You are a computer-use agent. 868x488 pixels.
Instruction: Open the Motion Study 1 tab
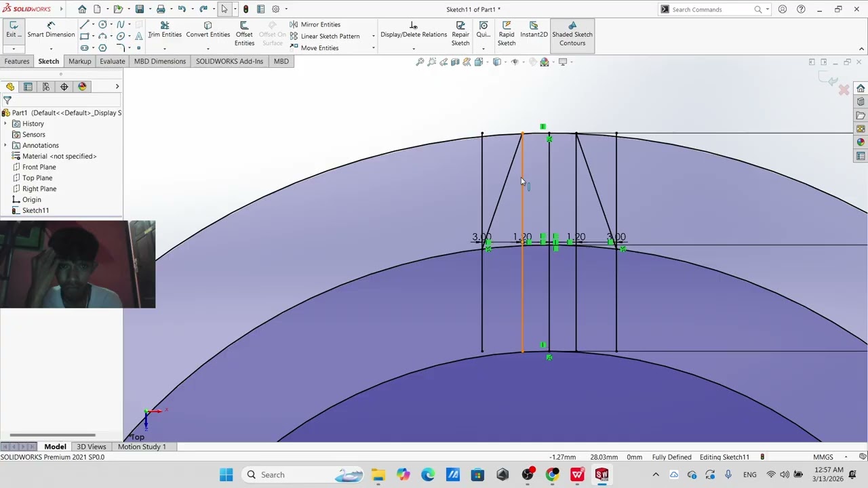point(142,447)
